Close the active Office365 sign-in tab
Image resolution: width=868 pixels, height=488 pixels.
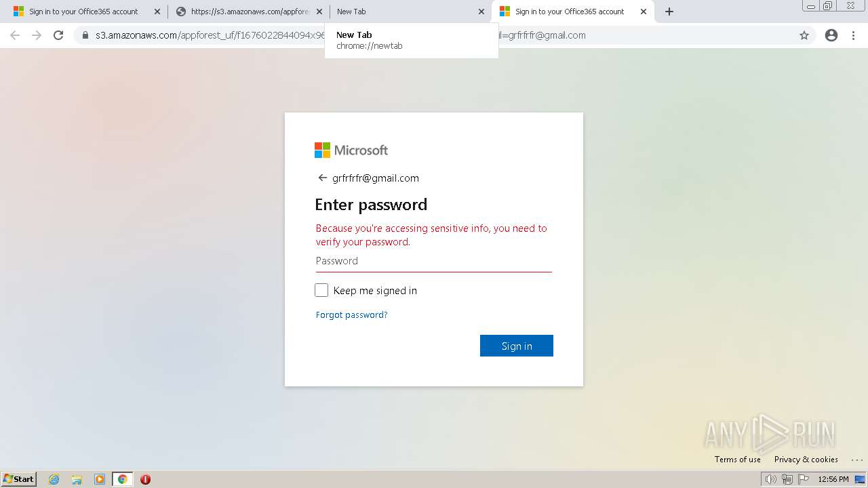point(644,12)
